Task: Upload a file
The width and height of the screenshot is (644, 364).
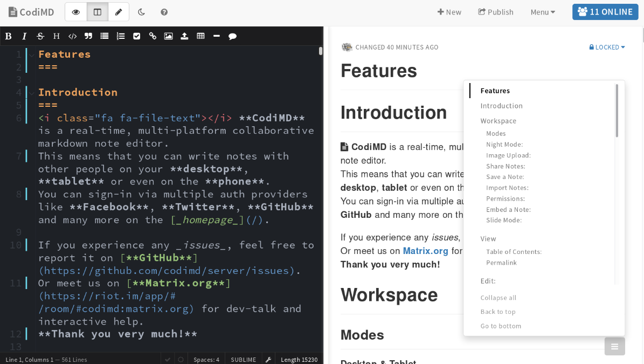Action: 184,36
